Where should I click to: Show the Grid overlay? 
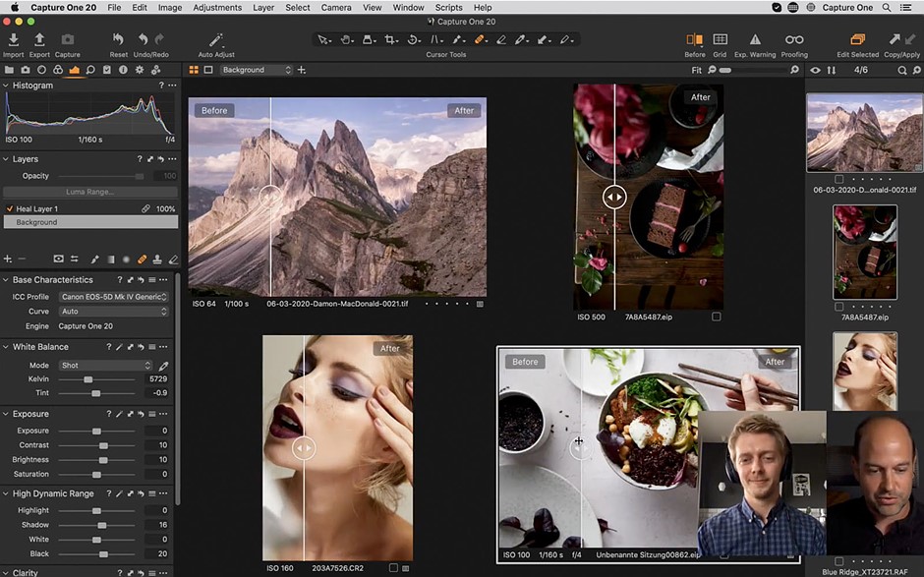click(x=720, y=40)
